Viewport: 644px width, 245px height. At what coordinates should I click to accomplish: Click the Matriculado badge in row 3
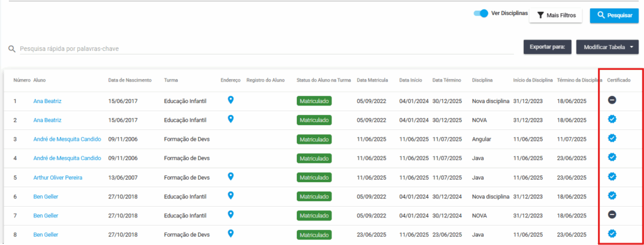[x=314, y=139]
